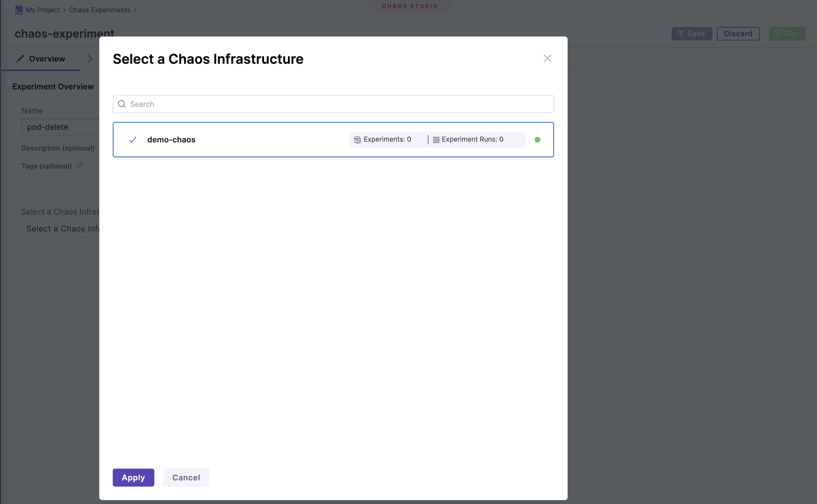Close the Select a Chaos Infrastructure dialog
The height and width of the screenshot is (504, 817).
(x=547, y=58)
